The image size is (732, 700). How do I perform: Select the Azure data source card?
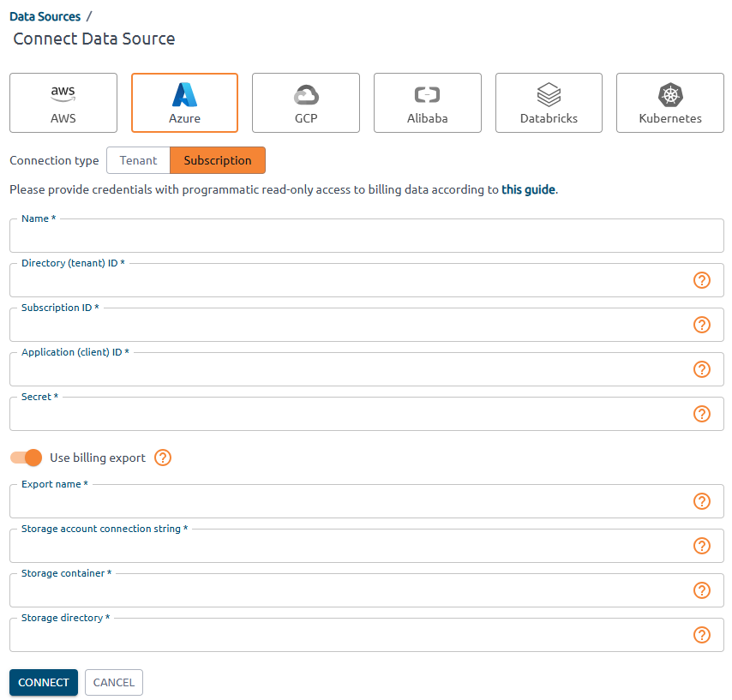click(x=184, y=103)
